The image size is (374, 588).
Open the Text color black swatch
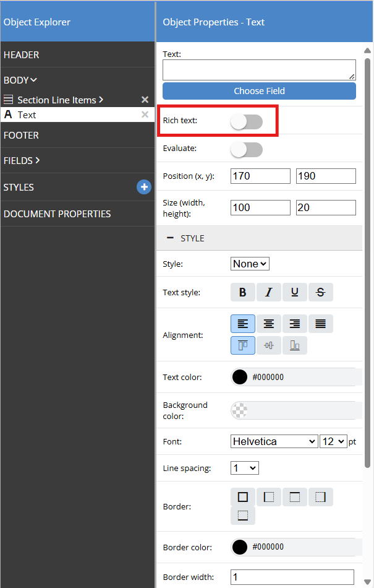pyautogui.click(x=240, y=377)
